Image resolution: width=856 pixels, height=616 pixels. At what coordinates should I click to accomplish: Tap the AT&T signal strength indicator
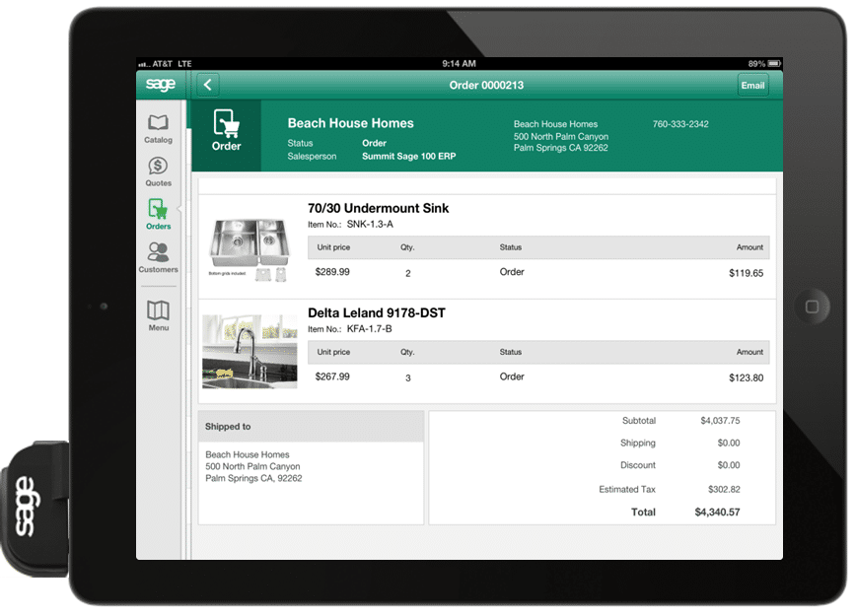(x=142, y=64)
